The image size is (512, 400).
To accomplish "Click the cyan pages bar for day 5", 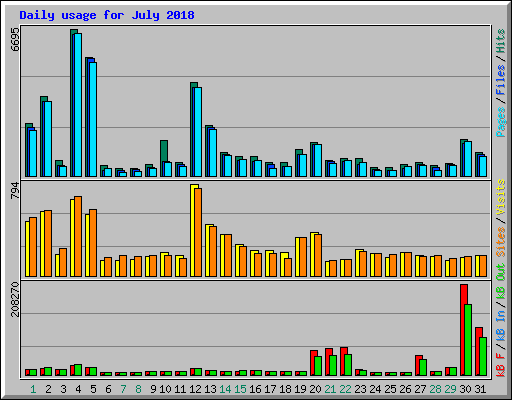I will click(x=93, y=119).
